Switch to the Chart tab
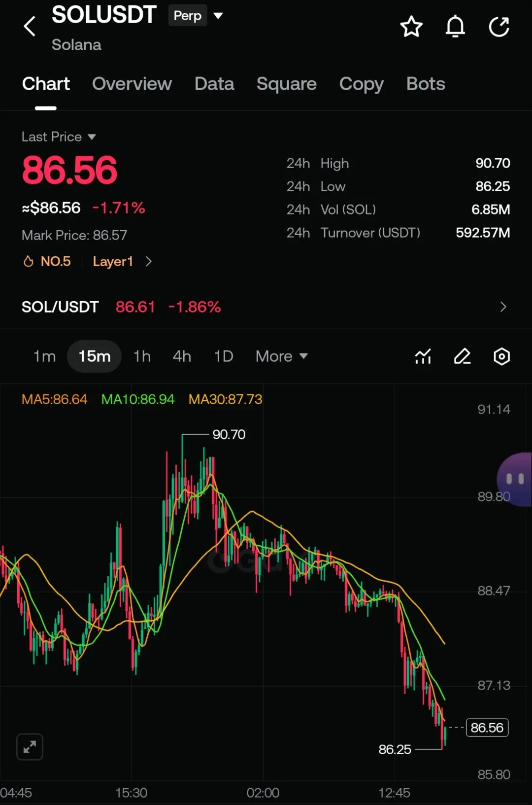 click(46, 84)
